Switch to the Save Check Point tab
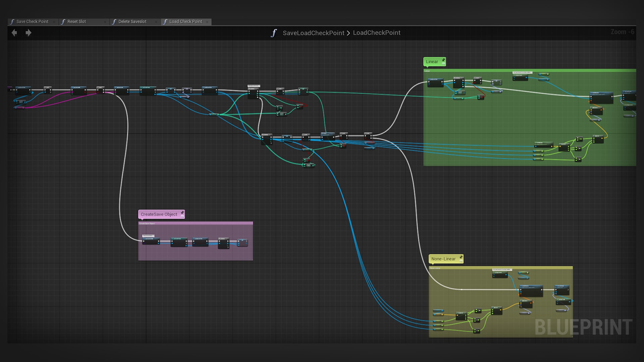The image size is (644, 362). point(33,21)
